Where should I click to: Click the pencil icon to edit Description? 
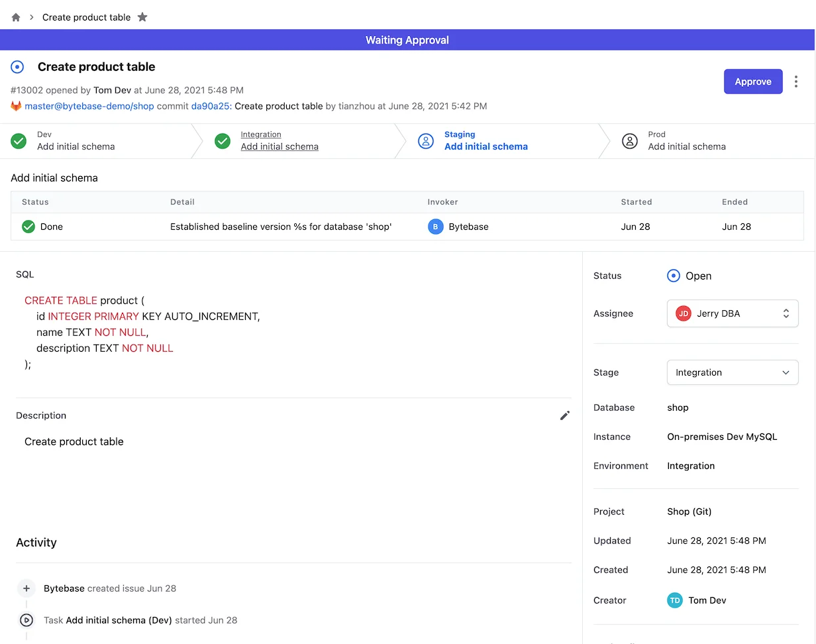(x=565, y=415)
